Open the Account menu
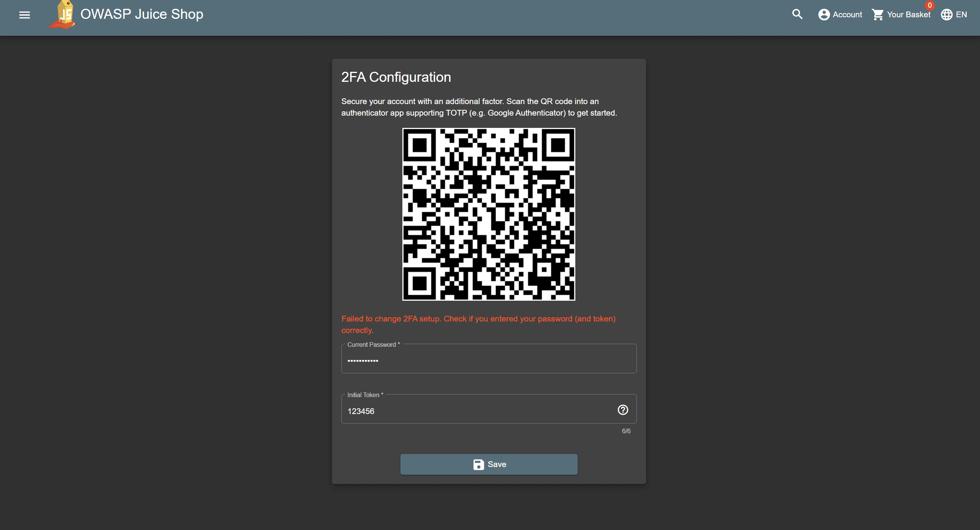The width and height of the screenshot is (980, 530). (x=840, y=15)
